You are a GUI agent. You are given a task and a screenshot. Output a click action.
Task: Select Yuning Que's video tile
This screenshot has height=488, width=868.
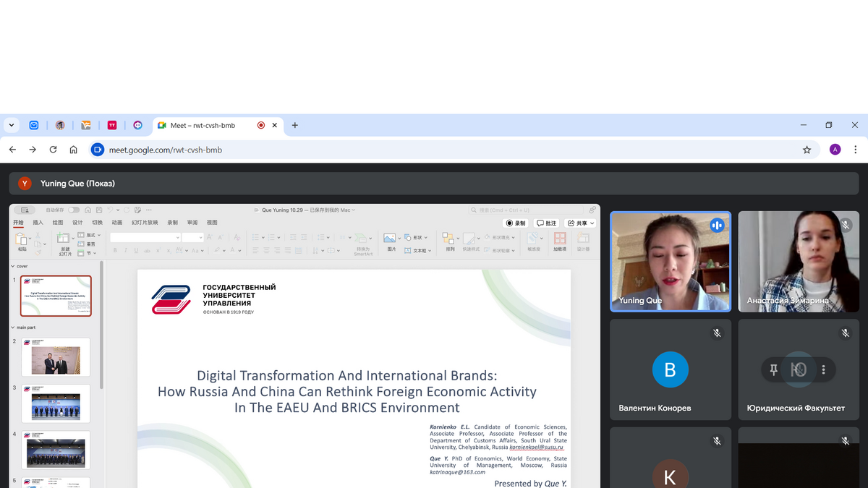pyautogui.click(x=671, y=262)
